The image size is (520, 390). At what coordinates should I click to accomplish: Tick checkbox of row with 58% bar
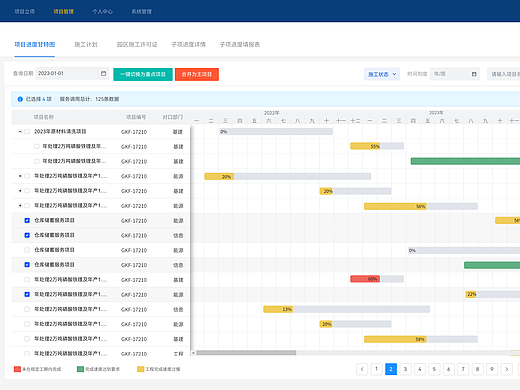(x=27, y=339)
